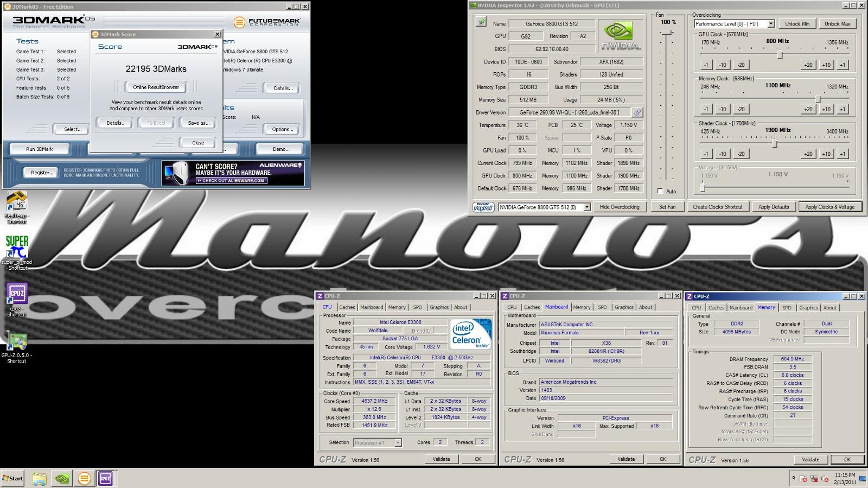Click Hide Overclocking button
Screen dimensions: 868x488
620,207
